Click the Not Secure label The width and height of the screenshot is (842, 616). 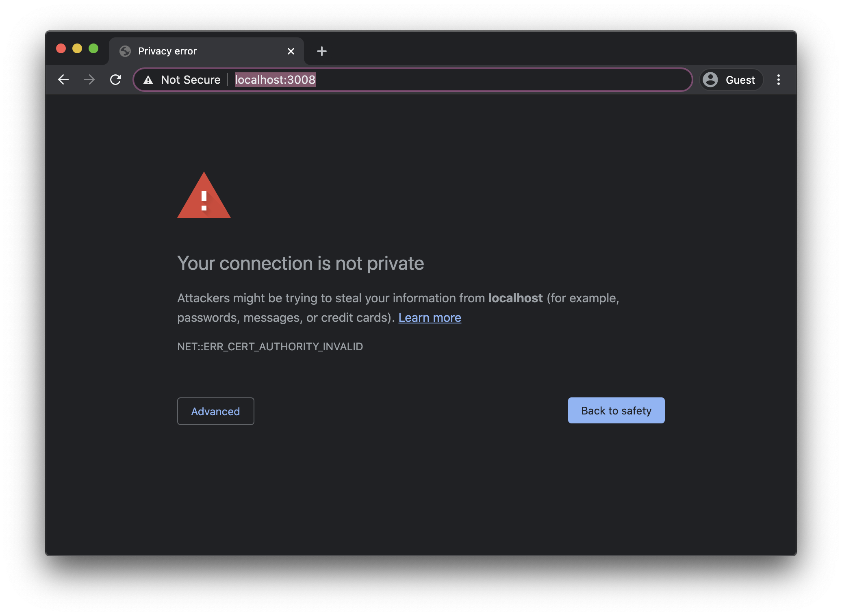point(191,80)
